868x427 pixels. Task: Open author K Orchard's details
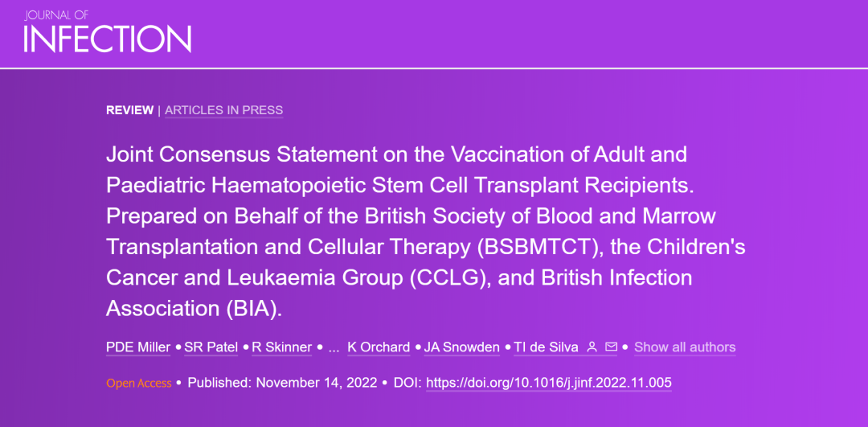(379, 347)
